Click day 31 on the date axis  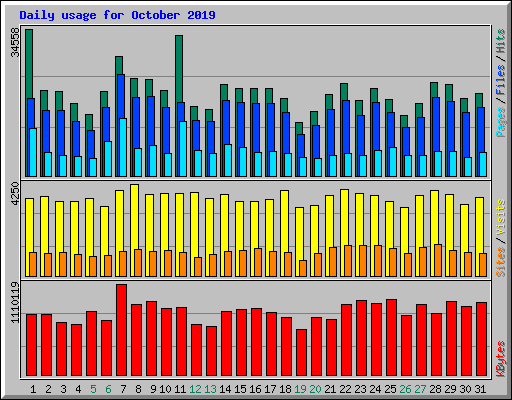(480, 389)
